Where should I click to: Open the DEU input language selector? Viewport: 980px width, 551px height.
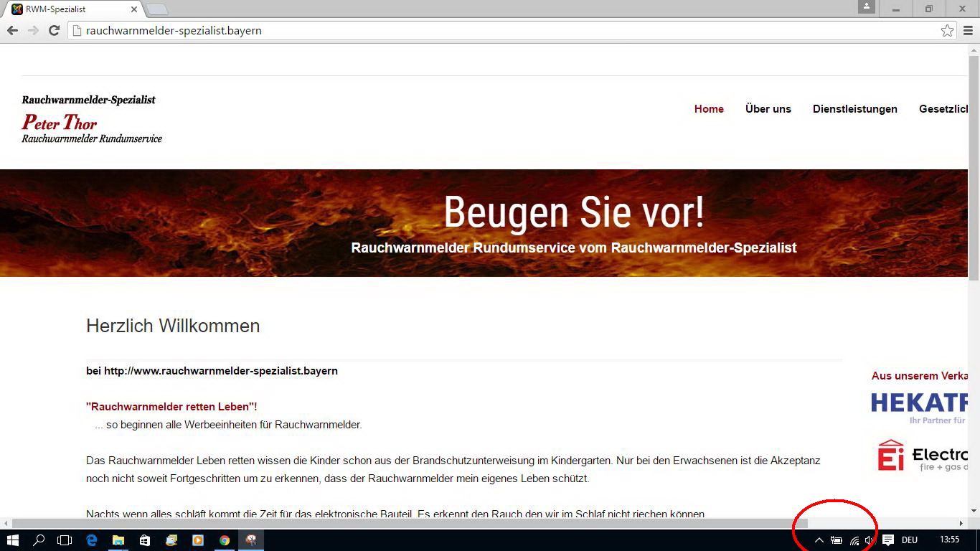910,540
